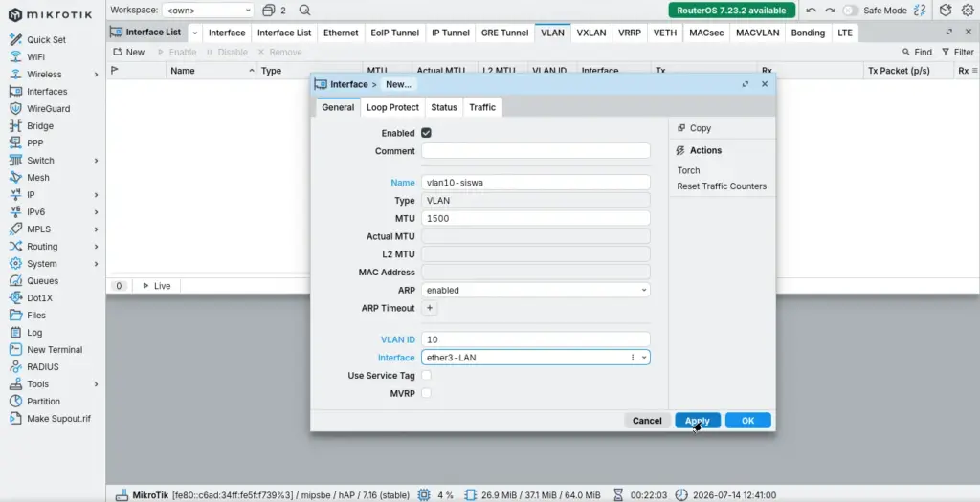Open Interface List window dropdown arrow
The image size is (980, 502).
click(194, 33)
